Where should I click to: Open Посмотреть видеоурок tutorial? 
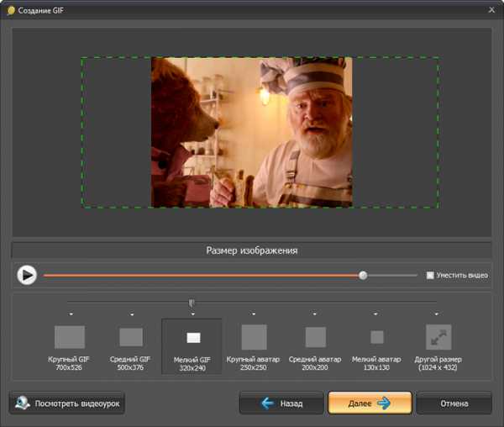coord(67,403)
